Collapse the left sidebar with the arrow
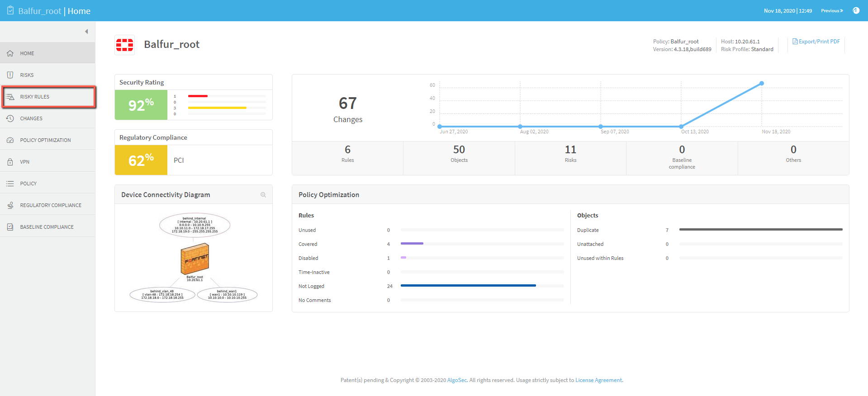868x396 pixels. [86, 32]
